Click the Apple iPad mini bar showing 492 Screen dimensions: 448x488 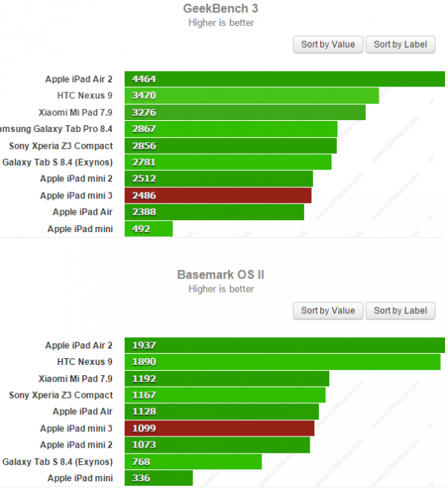click(149, 229)
